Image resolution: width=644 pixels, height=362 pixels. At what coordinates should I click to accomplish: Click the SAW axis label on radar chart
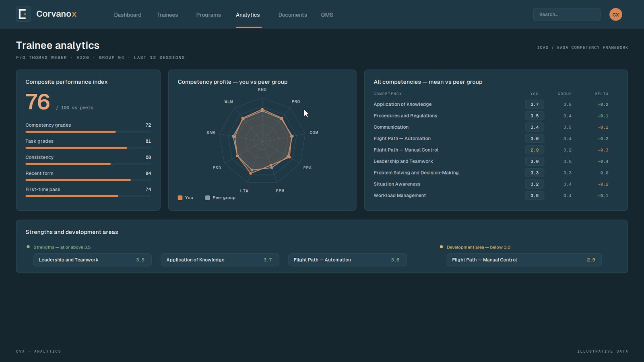point(211,133)
